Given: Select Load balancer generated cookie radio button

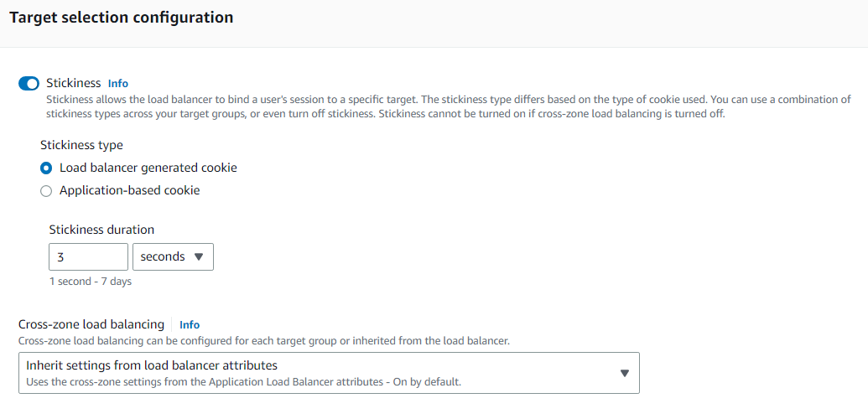Looking at the screenshot, I should coord(46,168).
